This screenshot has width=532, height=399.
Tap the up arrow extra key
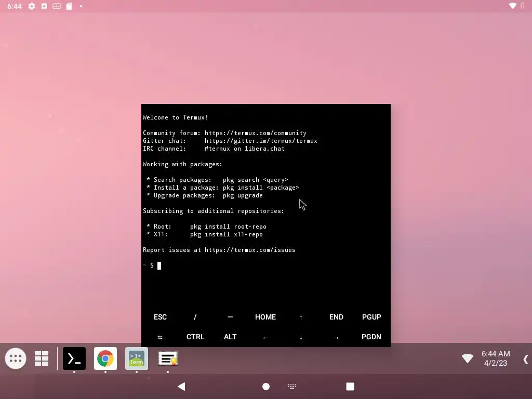click(x=301, y=317)
